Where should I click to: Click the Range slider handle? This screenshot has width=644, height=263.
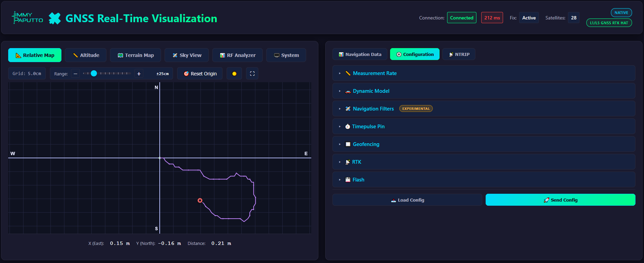[x=94, y=73]
